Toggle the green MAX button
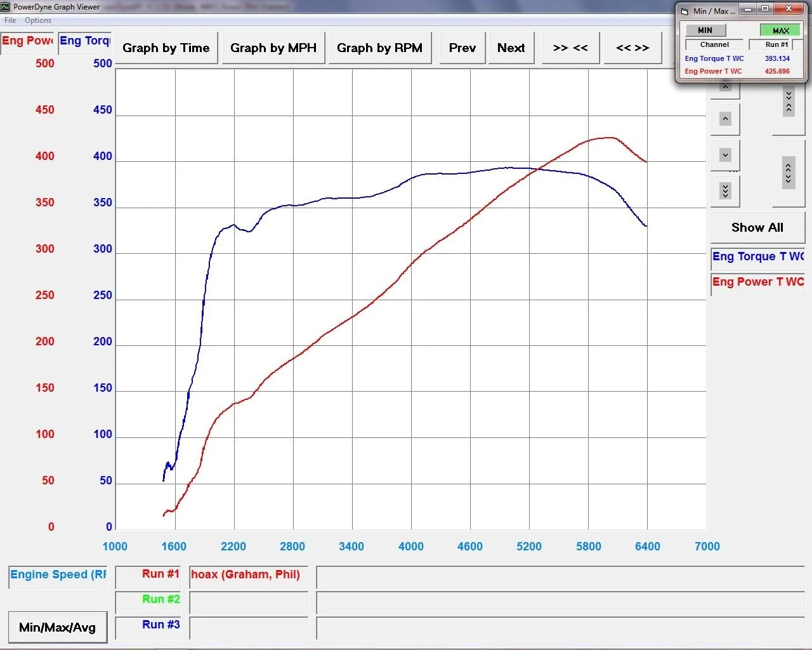 coord(780,30)
